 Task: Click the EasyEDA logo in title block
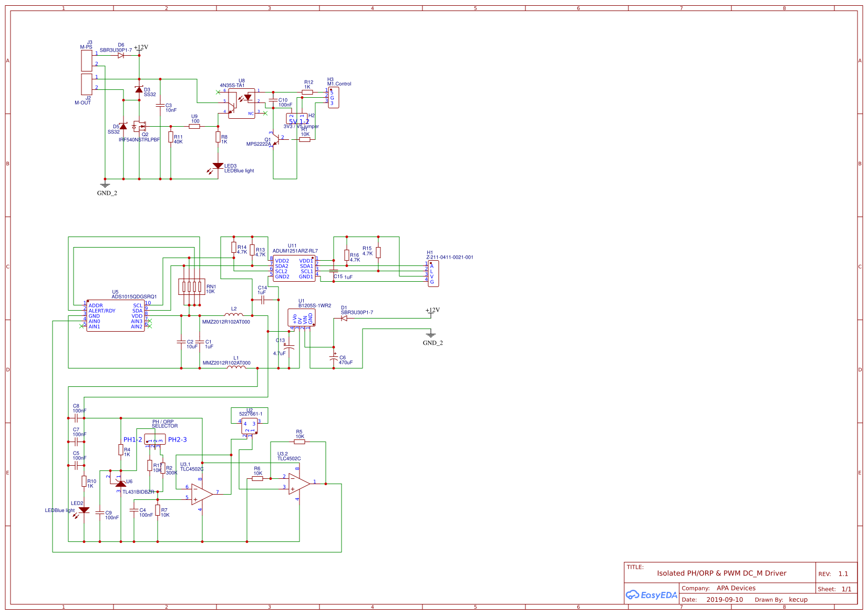coord(652,595)
